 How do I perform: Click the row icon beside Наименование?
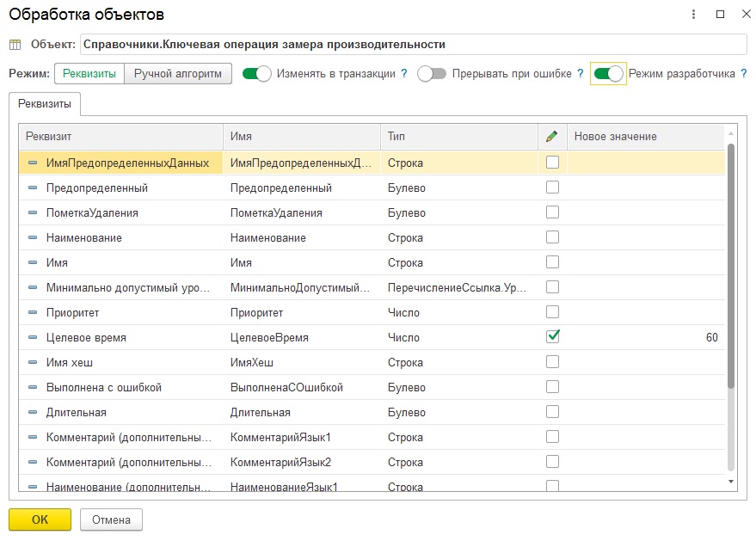33,237
